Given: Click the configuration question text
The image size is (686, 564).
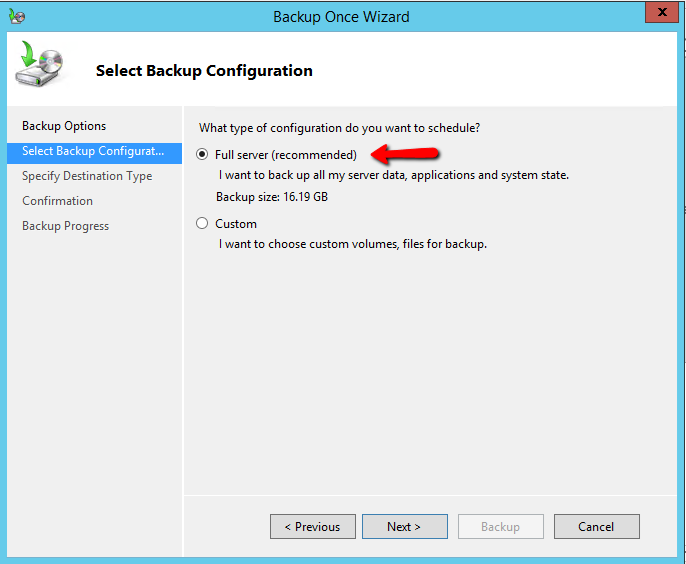Looking at the screenshot, I should pyautogui.click(x=340, y=128).
